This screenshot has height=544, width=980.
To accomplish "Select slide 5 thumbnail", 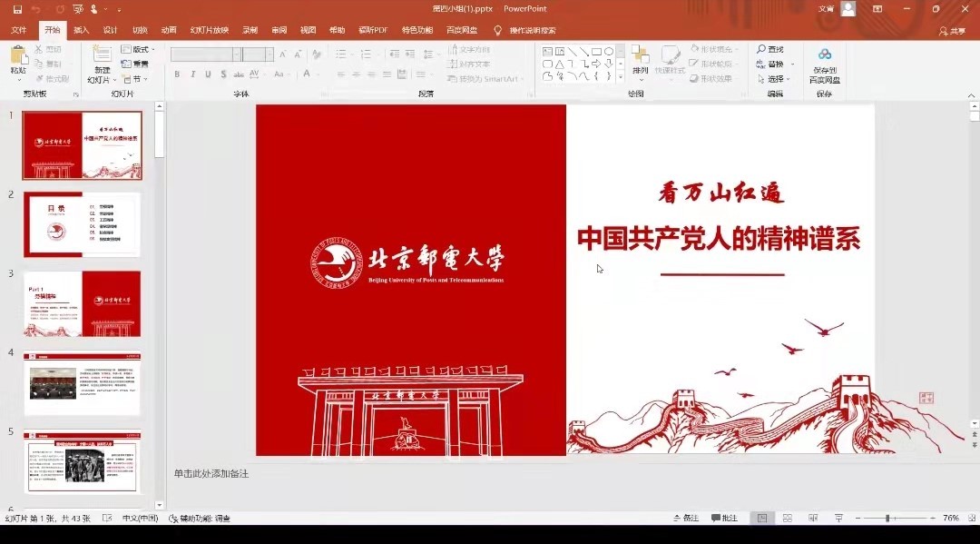I will point(82,462).
